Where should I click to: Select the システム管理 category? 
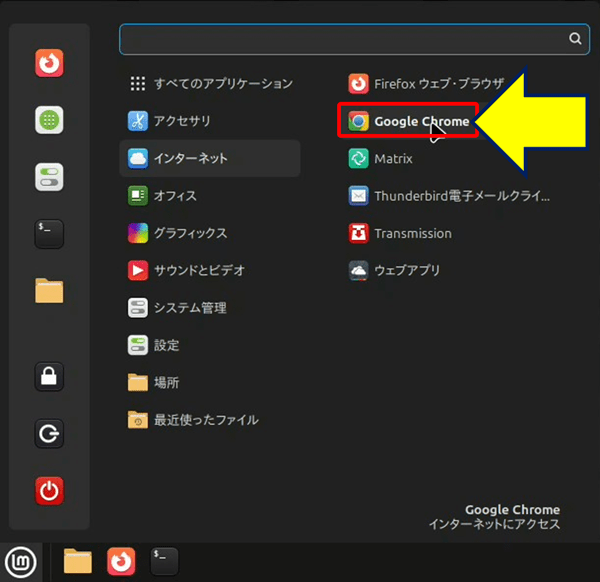[210, 308]
